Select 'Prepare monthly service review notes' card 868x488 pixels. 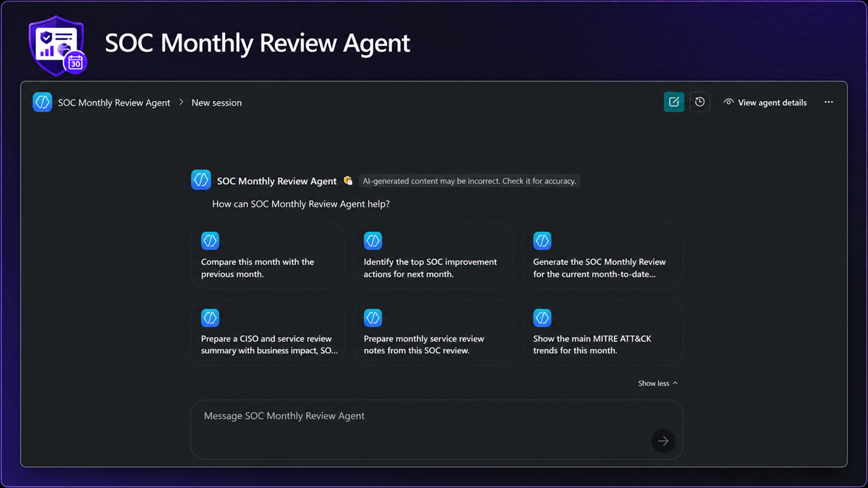pyautogui.click(x=433, y=332)
